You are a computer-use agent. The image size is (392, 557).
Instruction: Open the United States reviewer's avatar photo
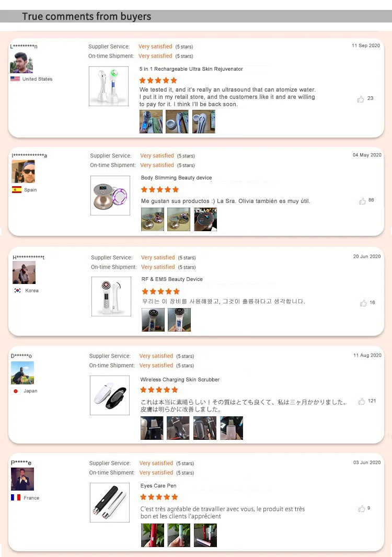pos(21,63)
